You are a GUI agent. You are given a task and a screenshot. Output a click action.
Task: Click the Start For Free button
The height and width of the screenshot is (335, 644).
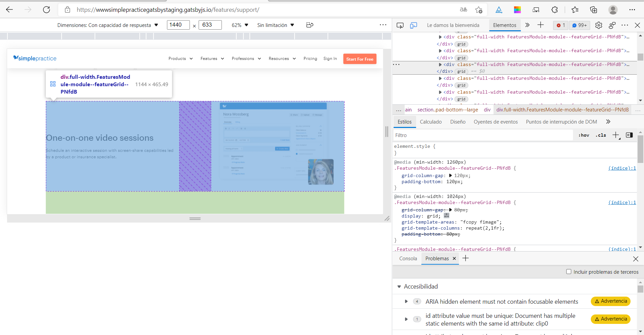(x=360, y=59)
